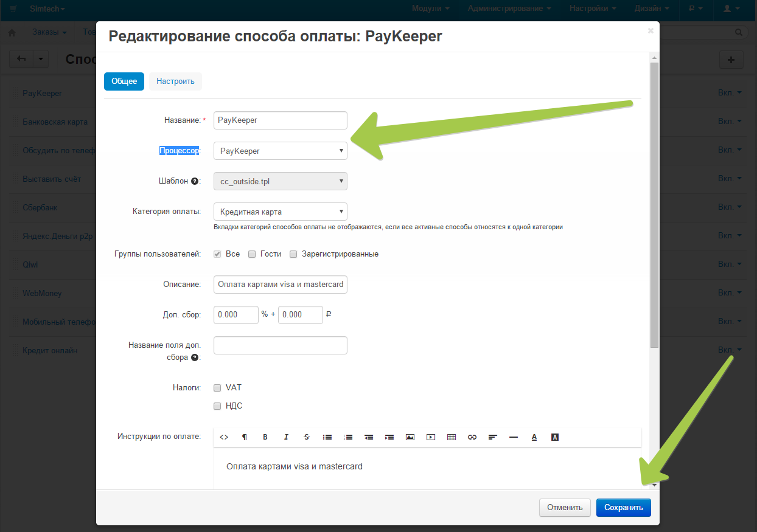Select the Общее tab

click(124, 81)
